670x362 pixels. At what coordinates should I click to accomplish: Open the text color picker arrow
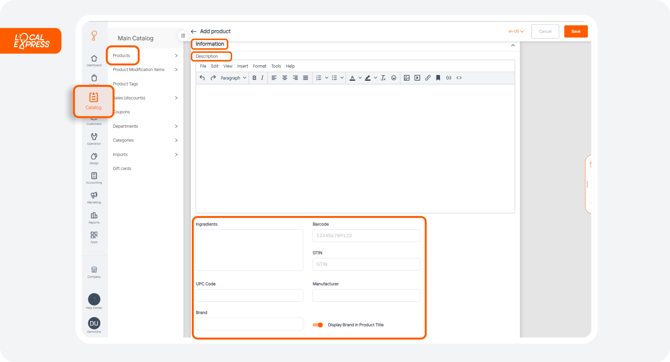coord(360,78)
